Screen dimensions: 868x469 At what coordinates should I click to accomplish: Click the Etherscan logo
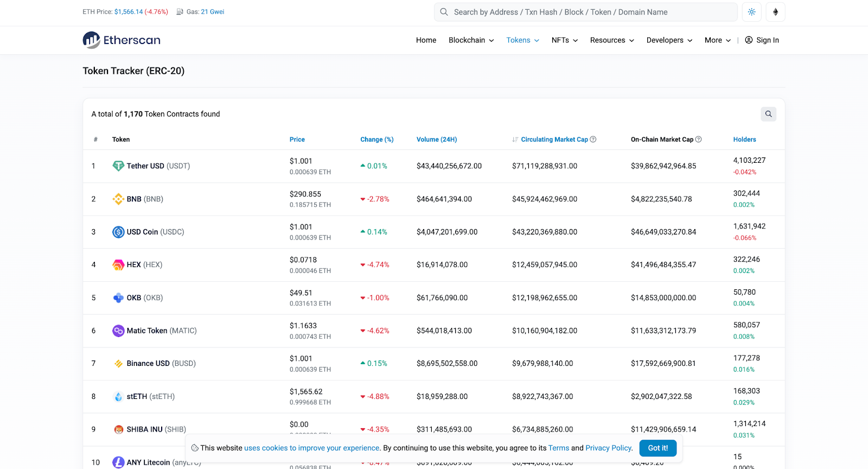122,40
